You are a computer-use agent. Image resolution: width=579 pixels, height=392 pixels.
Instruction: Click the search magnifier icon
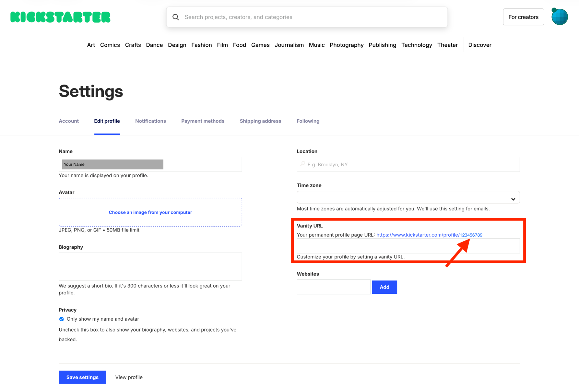pyautogui.click(x=176, y=17)
